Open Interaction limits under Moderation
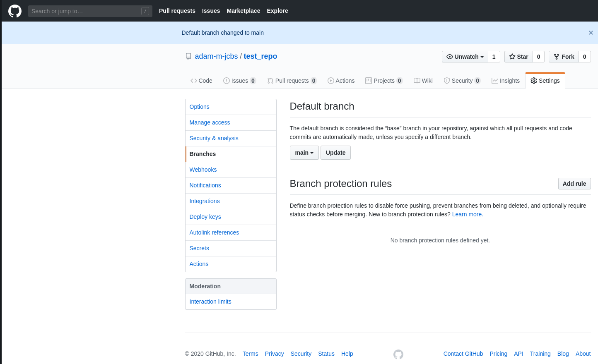Image resolution: width=598 pixels, height=364 pixels. 231,302
